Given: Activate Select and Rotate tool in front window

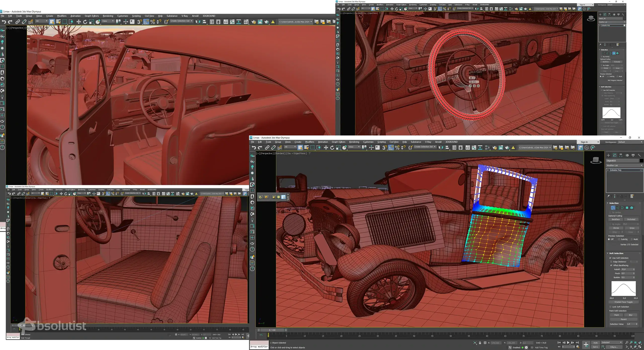Looking at the screenshot, I should pyautogui.click(x=332, y=148).
